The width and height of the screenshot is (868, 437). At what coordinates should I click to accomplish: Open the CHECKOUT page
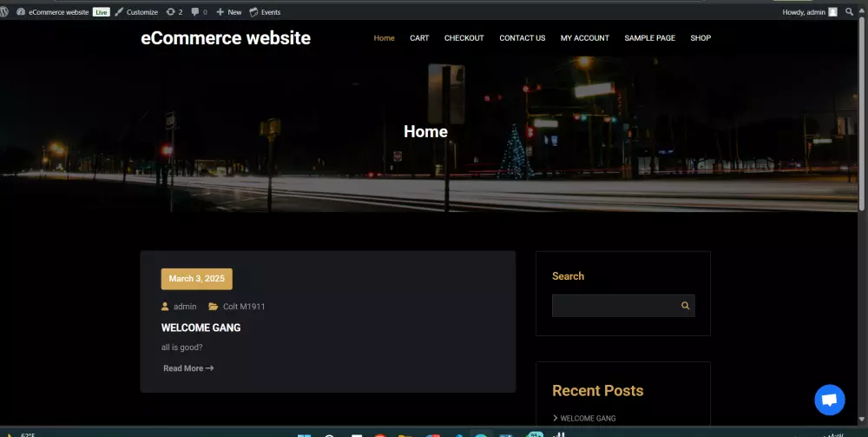[464, 38]
